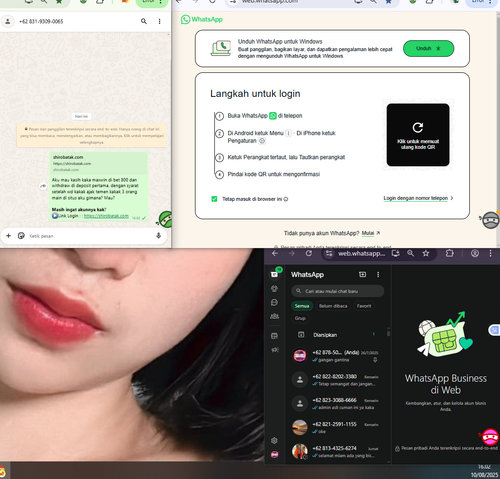
Task: Reload the QR code
Action: coord(418,134)
